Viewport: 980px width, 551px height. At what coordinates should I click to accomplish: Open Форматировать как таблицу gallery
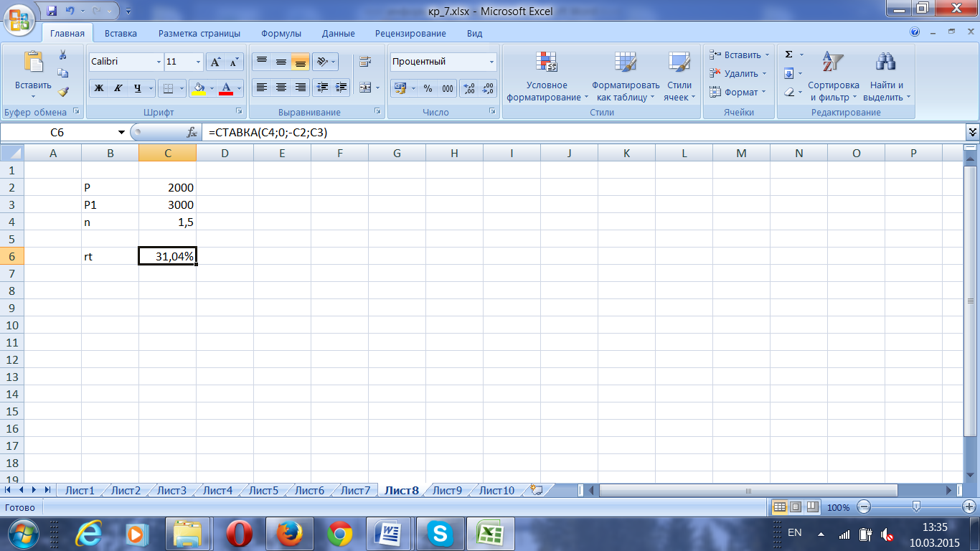626,77
